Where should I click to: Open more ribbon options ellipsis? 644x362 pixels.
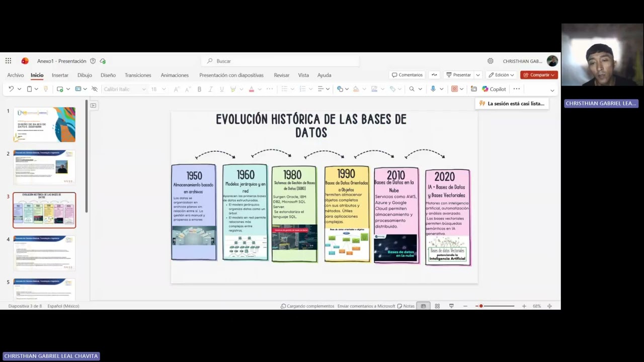(517, 89)
